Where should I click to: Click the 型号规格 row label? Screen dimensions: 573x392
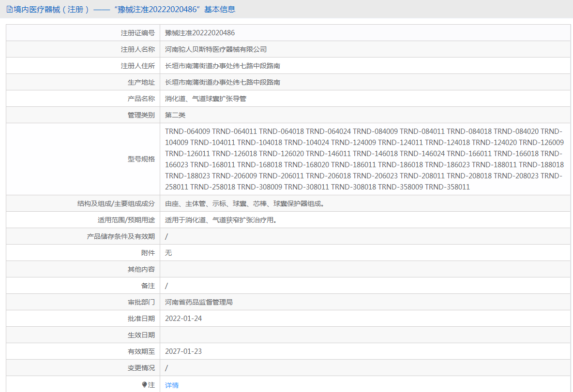(141, 159)
